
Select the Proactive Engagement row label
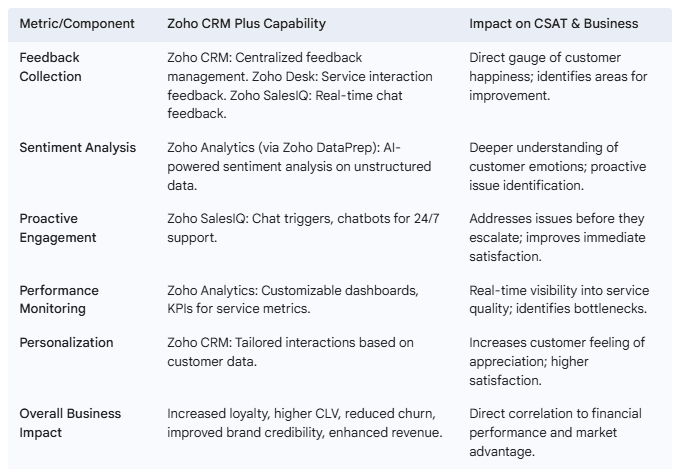58,228
